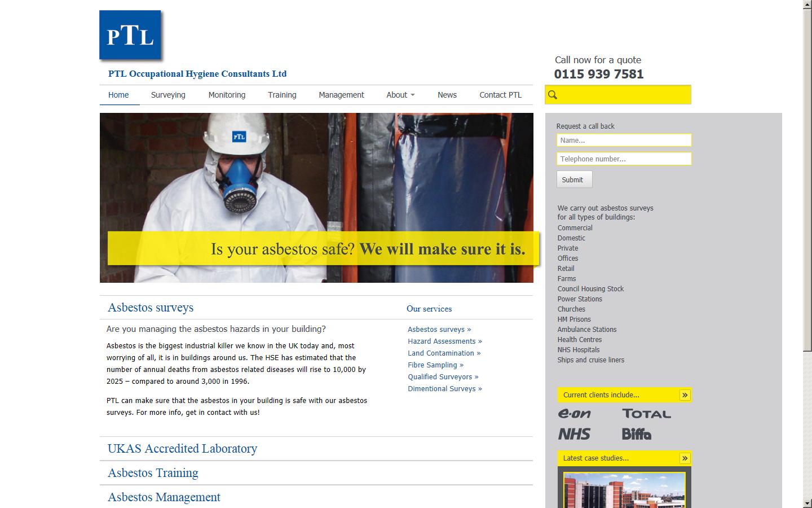Open the About dropdown menu
The image size is (812, 508).
coord(400,95)
